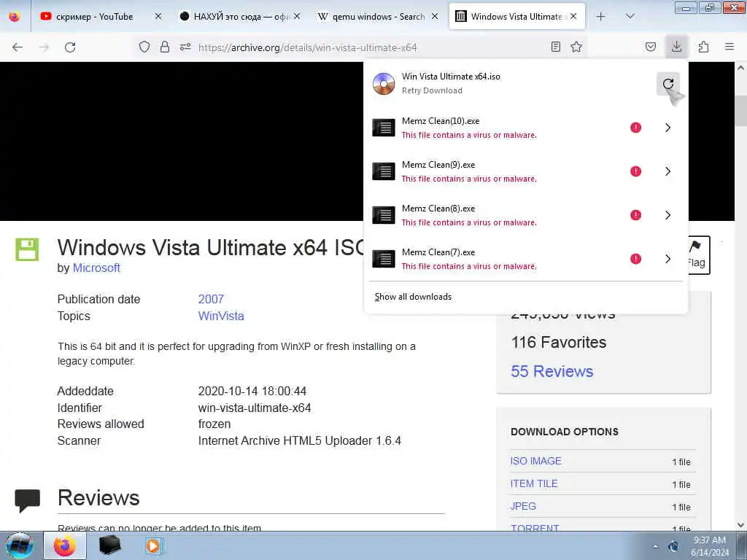Click the Memz Clean(10).exe file icon
This screenshot has height=560, width=747.
(384, 128)
